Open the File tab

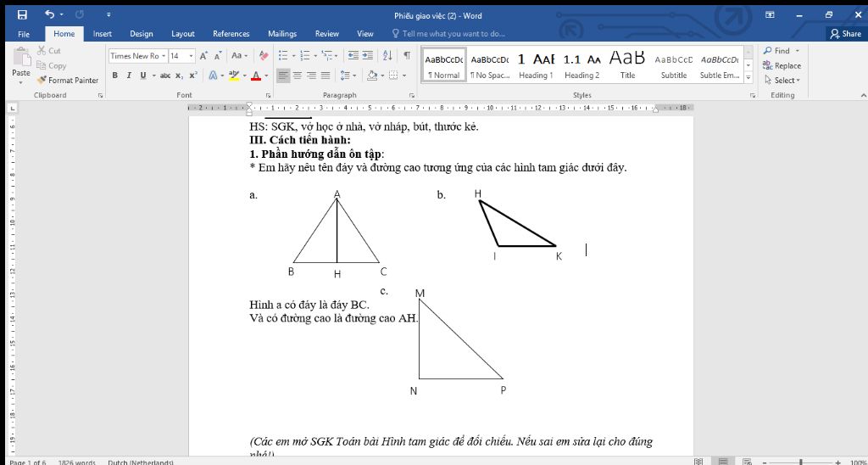pyautogui.click(x=24, y=34)
